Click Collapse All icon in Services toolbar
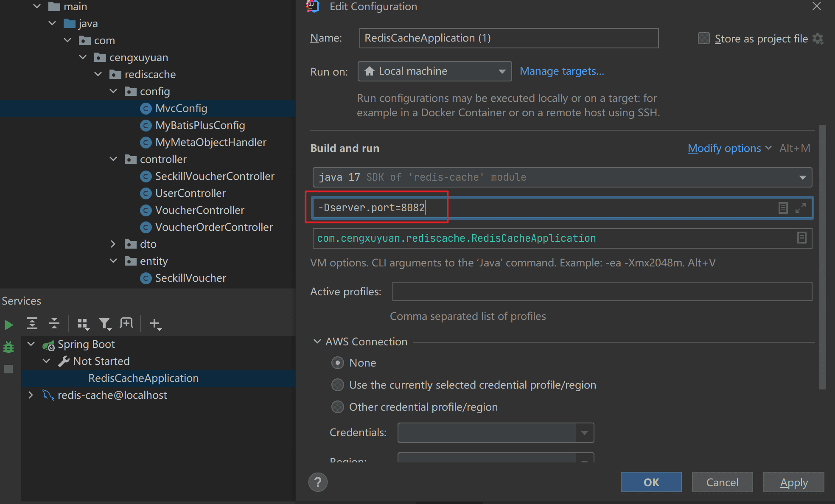 (x=54, y=324)
